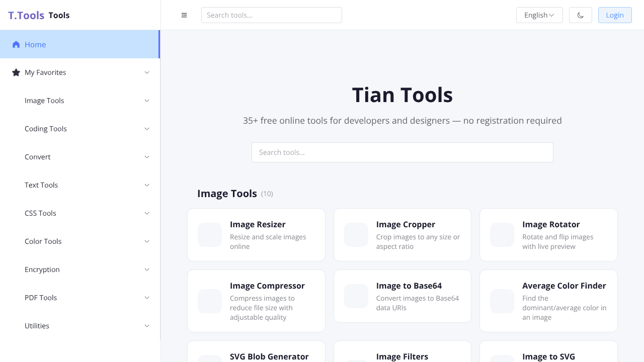
Task: Click the My Favorites star icon
Action: click(16, 72)
